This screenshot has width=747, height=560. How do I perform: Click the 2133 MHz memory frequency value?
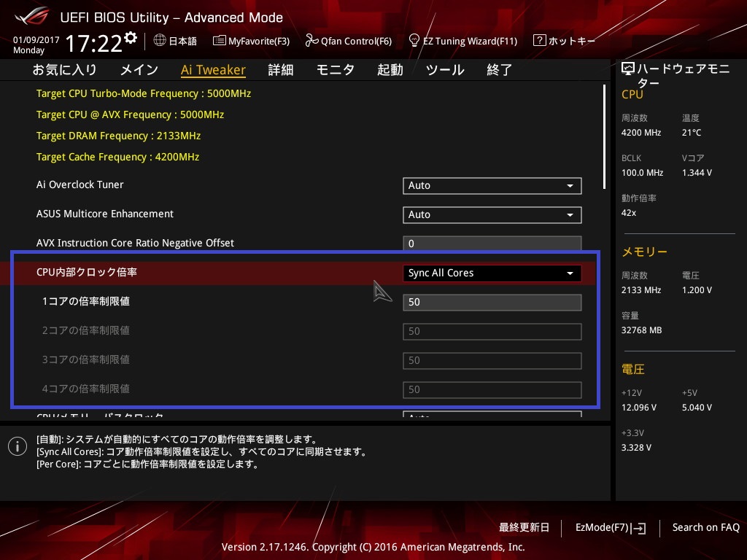pyautogui.click(x=641, y=290)
